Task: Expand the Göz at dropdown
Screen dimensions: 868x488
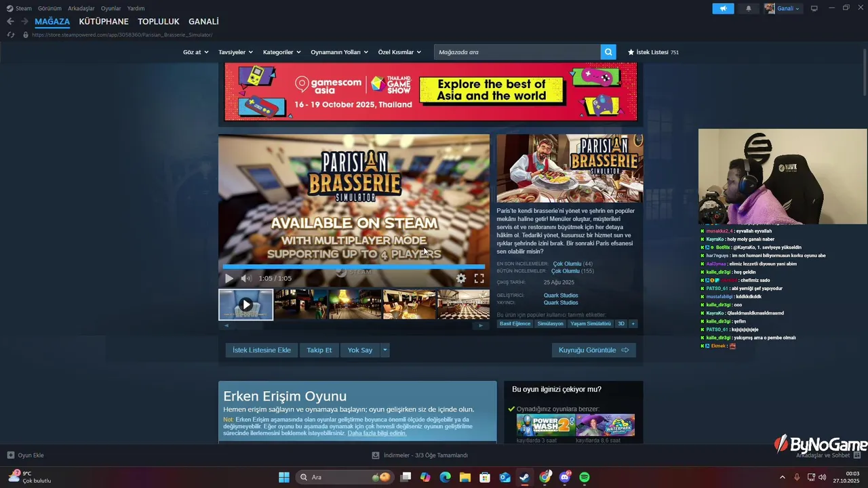Action: click(195, 52)
